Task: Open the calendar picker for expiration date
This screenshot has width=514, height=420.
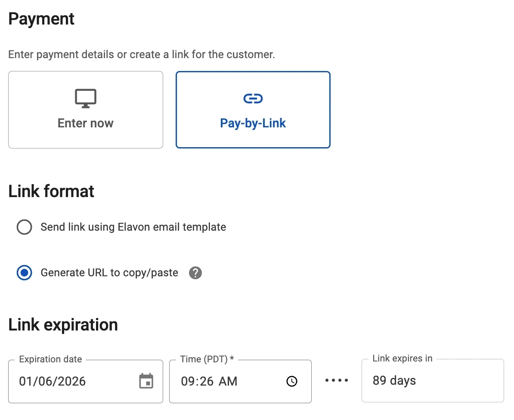Action: point(146,381)
